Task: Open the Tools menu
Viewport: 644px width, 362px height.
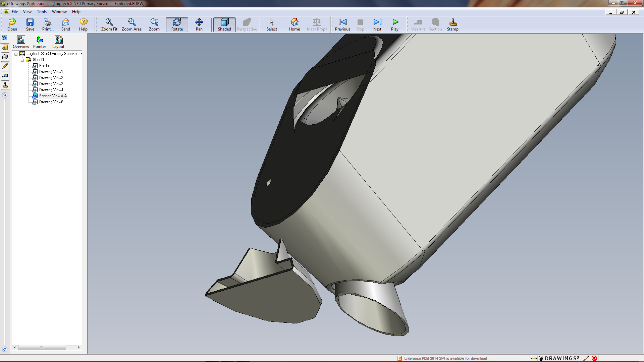Action: coord(42,12)
